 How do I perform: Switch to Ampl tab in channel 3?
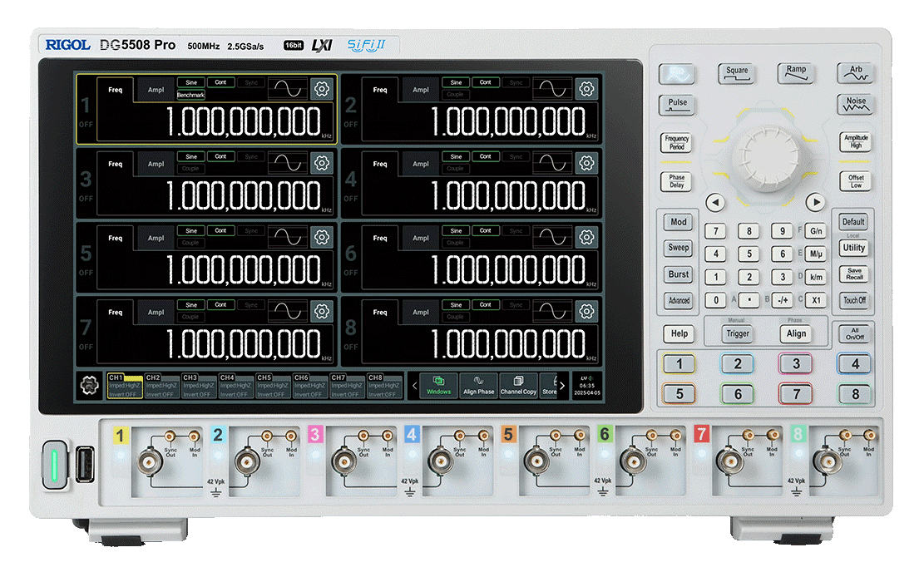[156, 164]
